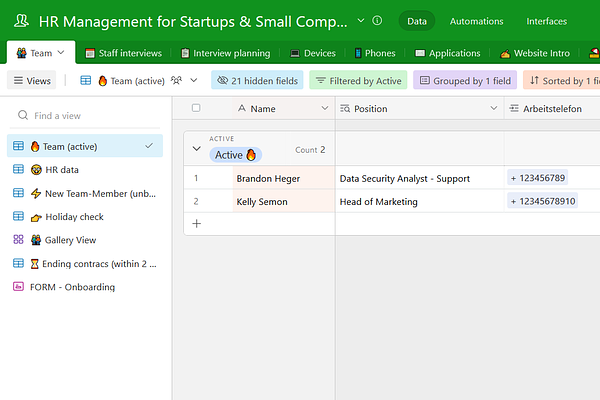
Task: Click the Arbeitstelefon field type icon
Action: [514, 108]
